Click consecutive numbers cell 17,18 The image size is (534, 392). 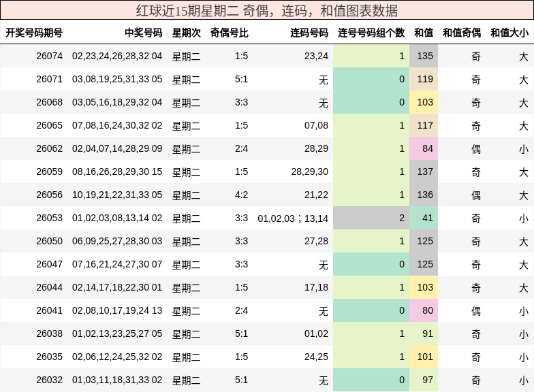coord(316,287)
